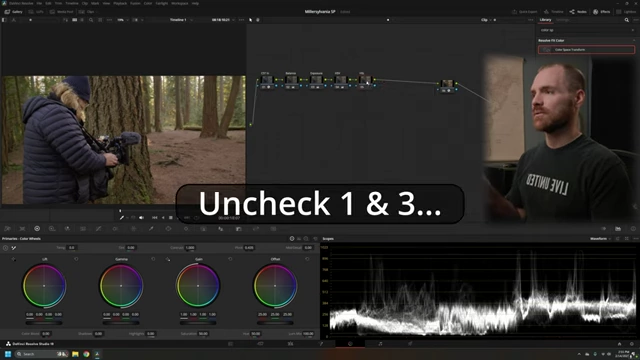
Task: Open the Timeline 1 selector dropdown
Action: pyautogui.click(x=181, y=20)
